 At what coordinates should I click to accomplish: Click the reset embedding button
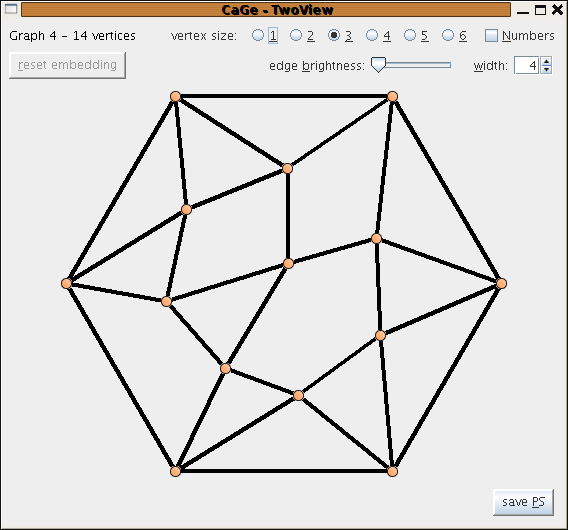(x=67, y=65)
